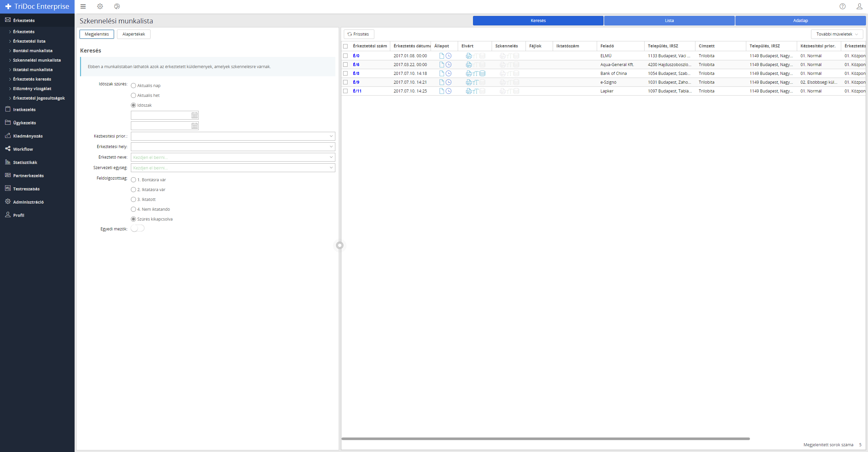This screenshot has height=452, width=868.
Task: Open the help question mark icon
Action: 843,6
